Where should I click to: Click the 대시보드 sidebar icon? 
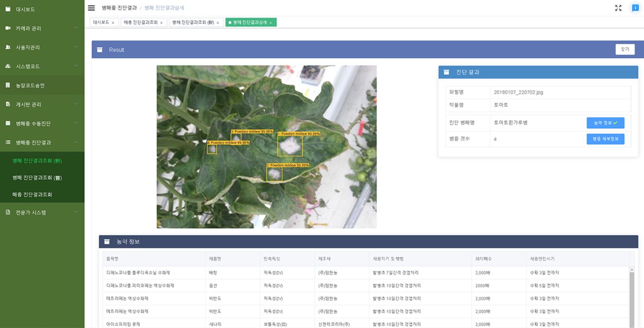pyautogui.click(x=8, y=9)
